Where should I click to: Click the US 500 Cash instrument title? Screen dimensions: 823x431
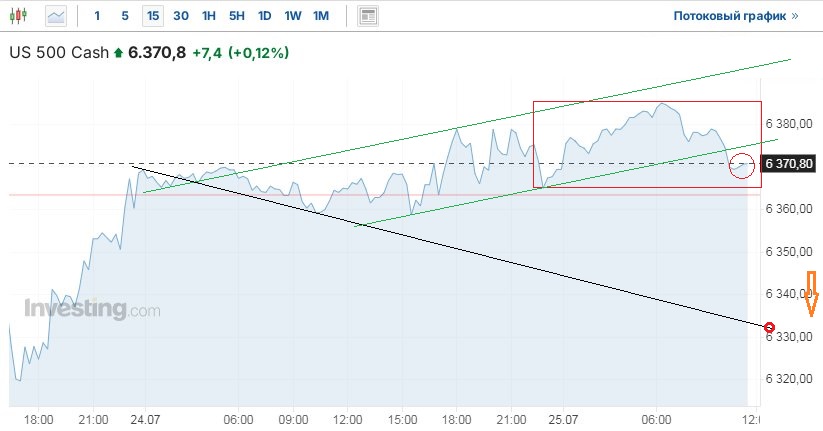pyautogui.click(x=59, y=53)
